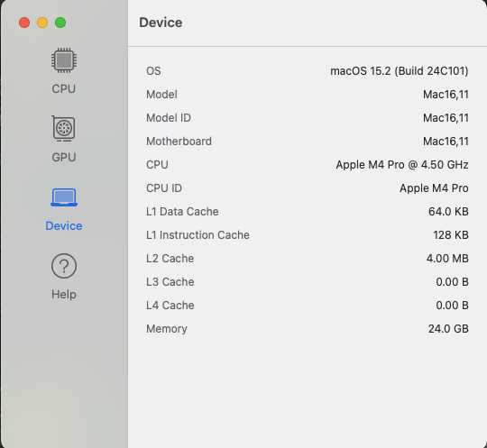Select the Device laptop icon
Viewport: 487px width, 448px height.
64,197
